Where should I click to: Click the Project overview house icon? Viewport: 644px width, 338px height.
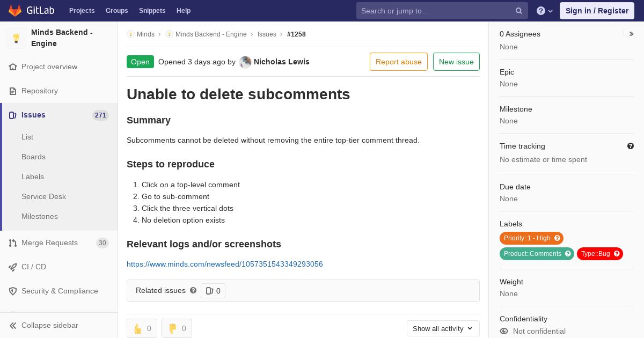point(13,67)
